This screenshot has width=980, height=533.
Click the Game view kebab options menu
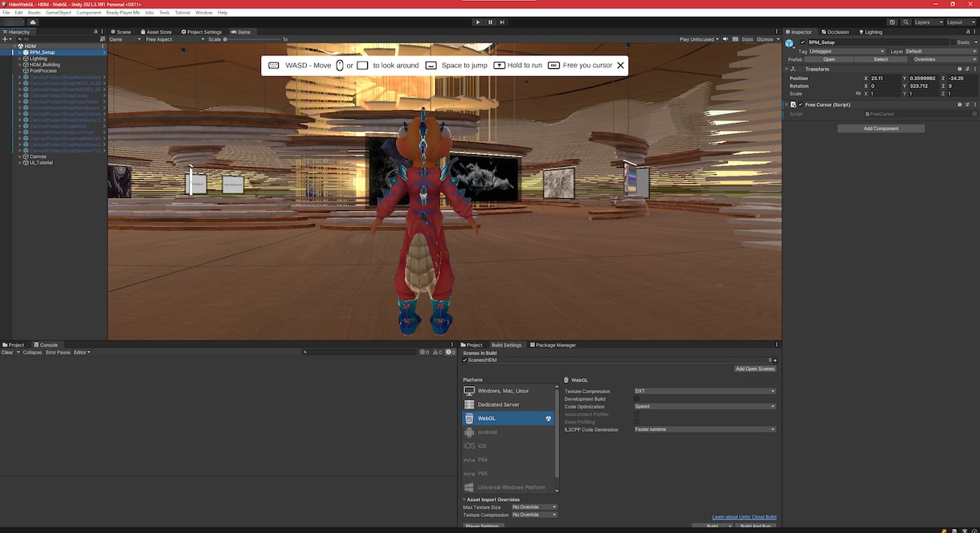tap(777, 32)
